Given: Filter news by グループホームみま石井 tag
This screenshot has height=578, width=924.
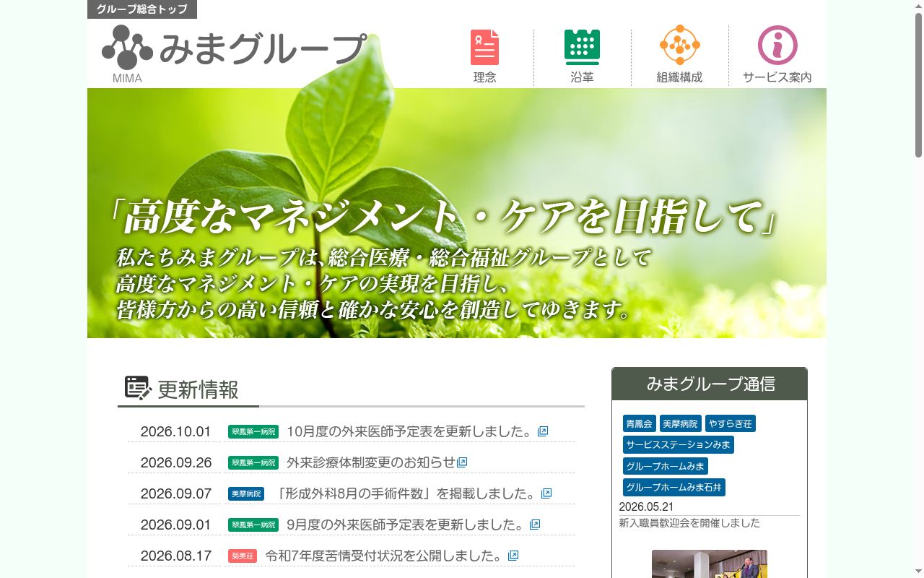Looking at the screenshot, I should coord(674,488).
